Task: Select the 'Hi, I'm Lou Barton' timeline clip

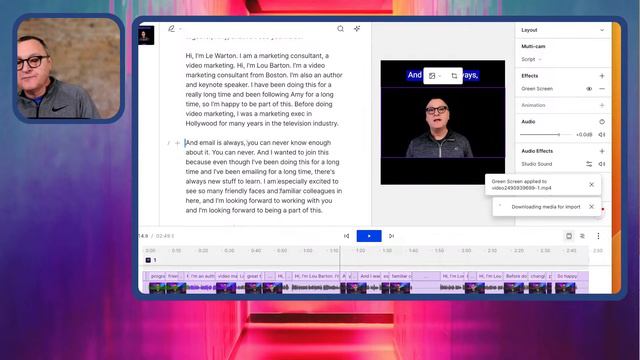Action: (x=316, y=276)
